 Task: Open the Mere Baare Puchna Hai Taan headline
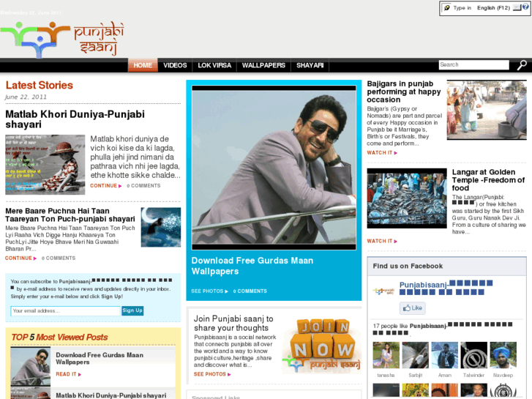coord(70,215)
